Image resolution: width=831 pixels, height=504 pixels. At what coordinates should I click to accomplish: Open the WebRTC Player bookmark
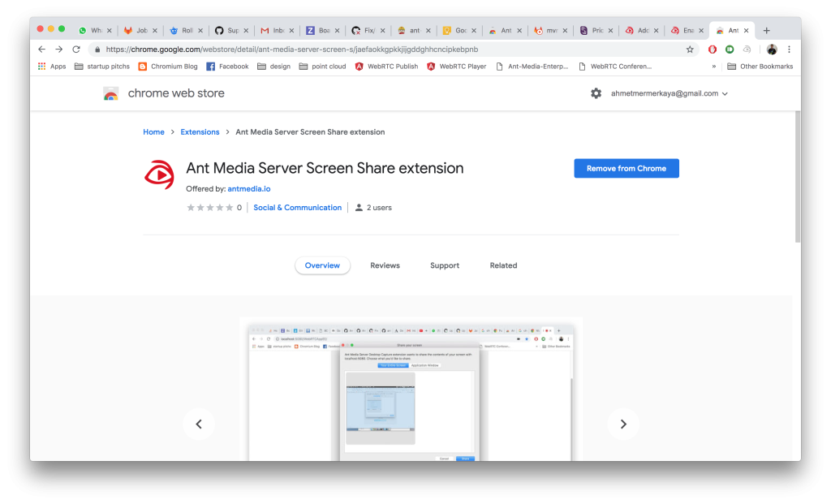tap(456, 67)
